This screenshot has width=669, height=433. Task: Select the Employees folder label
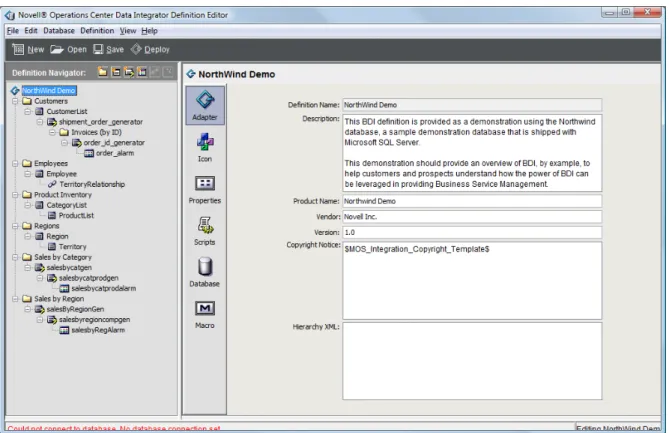click(x=51, y=163)
